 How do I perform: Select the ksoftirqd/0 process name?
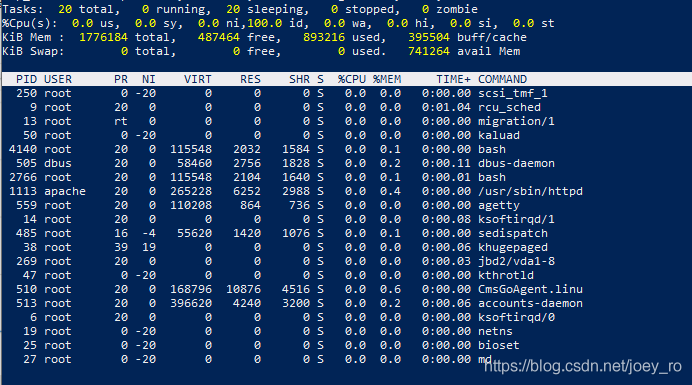[x=516, y=317]
